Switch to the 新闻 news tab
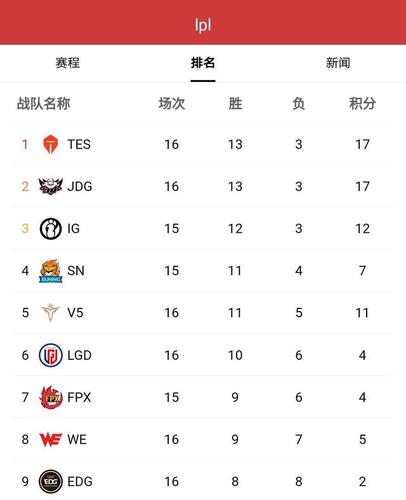 338,63
